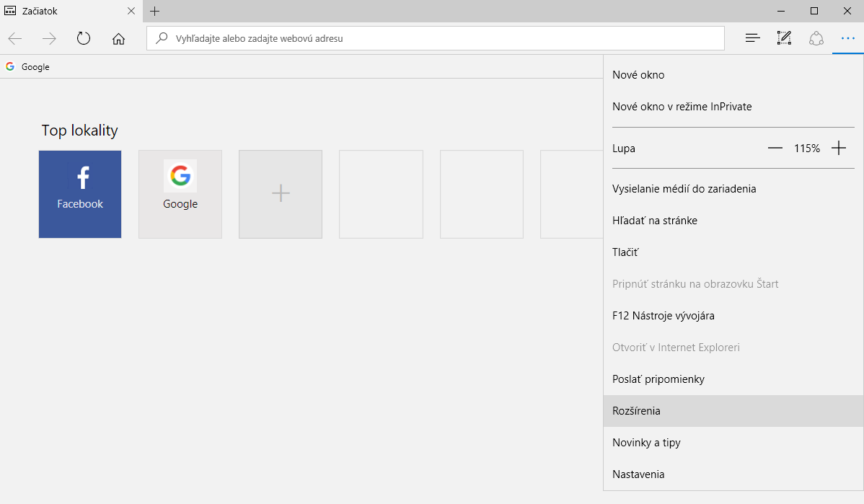Click the search magnifier icon in address bar
This screenshot has width=864, height=504.
pyautogui.click(x=162, y=38)
